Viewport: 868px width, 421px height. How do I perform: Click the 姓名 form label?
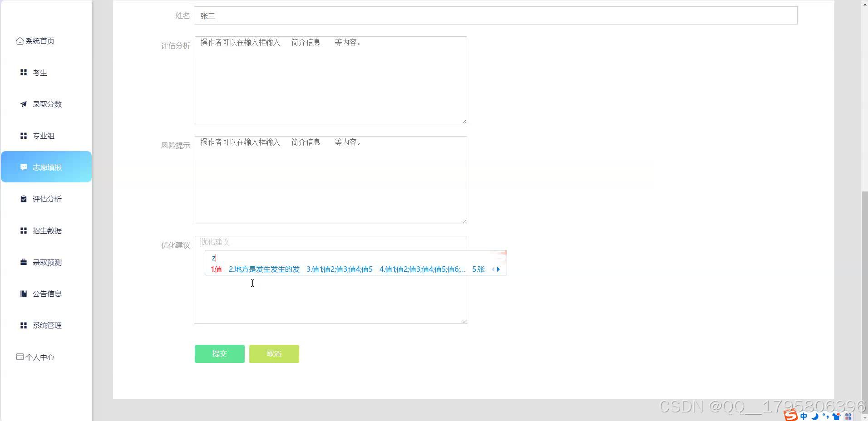coord(183,16)
